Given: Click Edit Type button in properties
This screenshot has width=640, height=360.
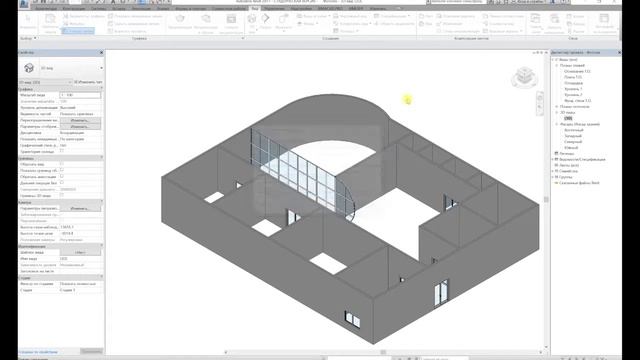Looking at the screenshot, I should (x=88, y=82).
